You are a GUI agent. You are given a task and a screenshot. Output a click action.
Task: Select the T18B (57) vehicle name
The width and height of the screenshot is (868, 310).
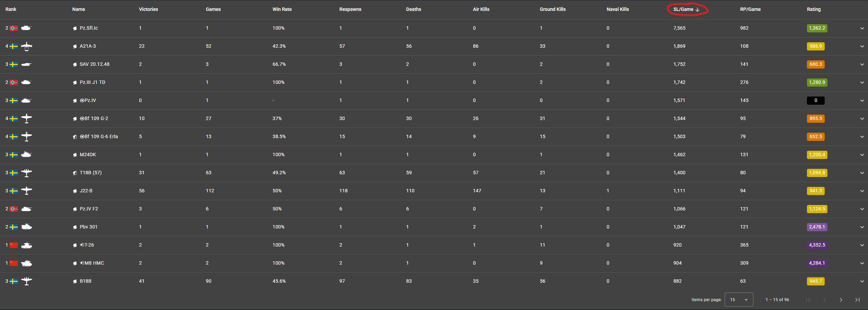pyautogui.click(x=90, y=173)
